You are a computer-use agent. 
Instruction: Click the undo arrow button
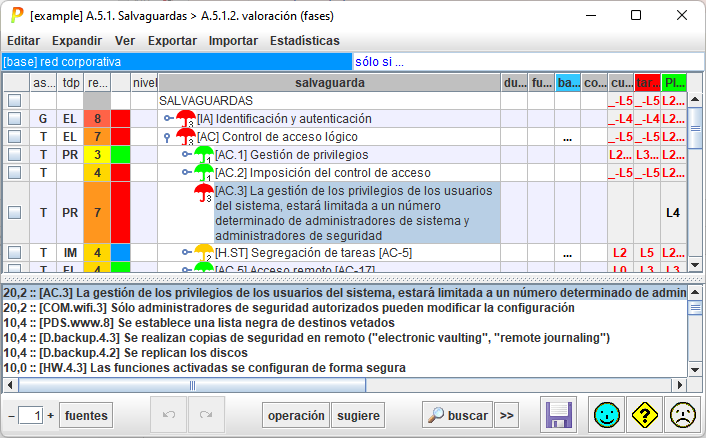pyautogui.click(x=168, y=415)
